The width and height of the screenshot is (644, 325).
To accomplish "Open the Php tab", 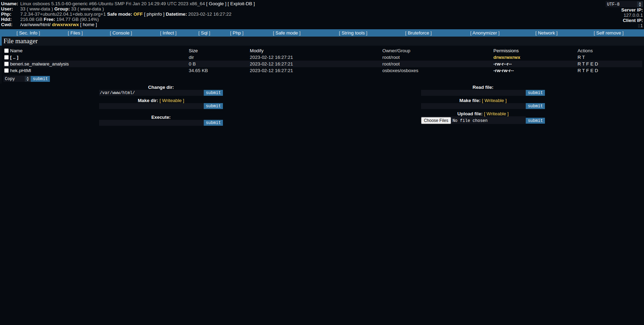I will 237,33.
